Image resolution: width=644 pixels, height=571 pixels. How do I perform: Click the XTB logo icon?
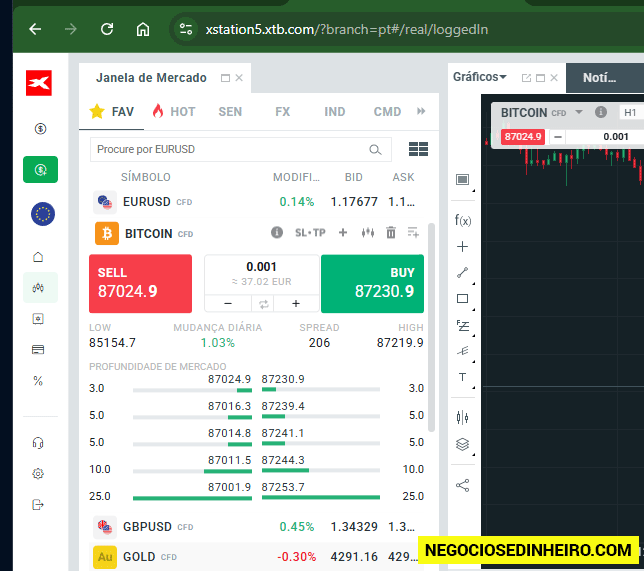pyautogui.click(x=39, y=83)
